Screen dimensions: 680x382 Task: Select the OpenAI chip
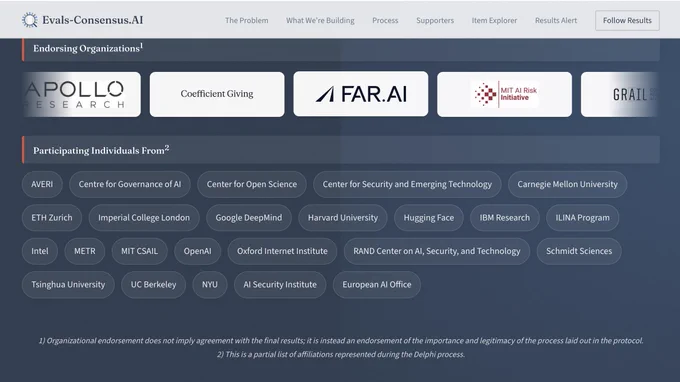click(x=197, y=251)
